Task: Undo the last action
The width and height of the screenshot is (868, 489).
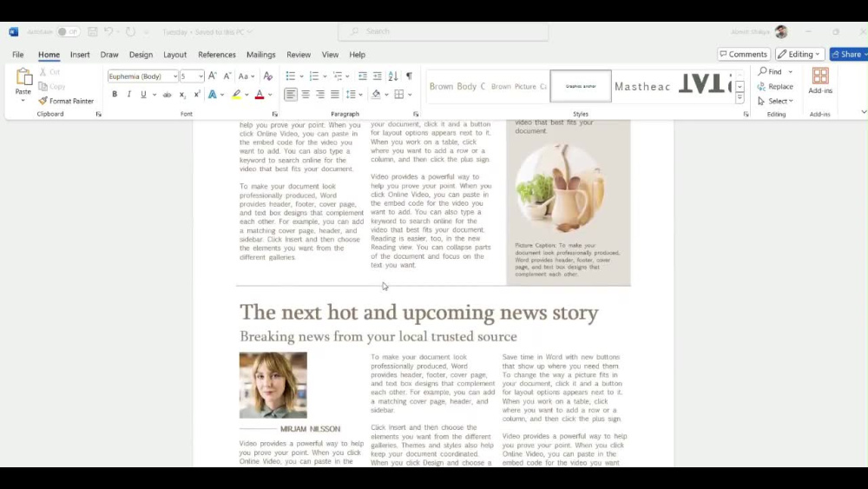Action: coord(108,31)
